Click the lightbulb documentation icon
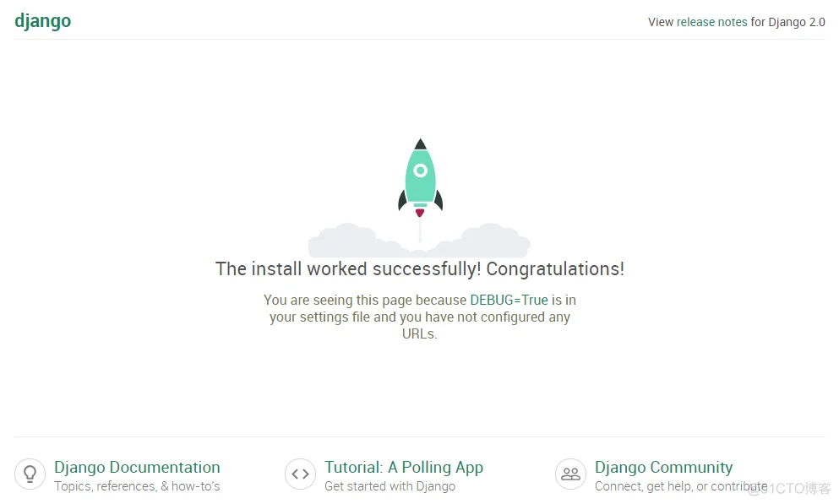 point(30,474)
